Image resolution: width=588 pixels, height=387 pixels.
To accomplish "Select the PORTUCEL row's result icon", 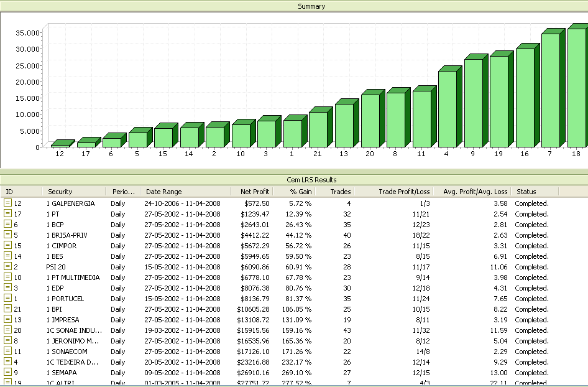I will 7,298.
